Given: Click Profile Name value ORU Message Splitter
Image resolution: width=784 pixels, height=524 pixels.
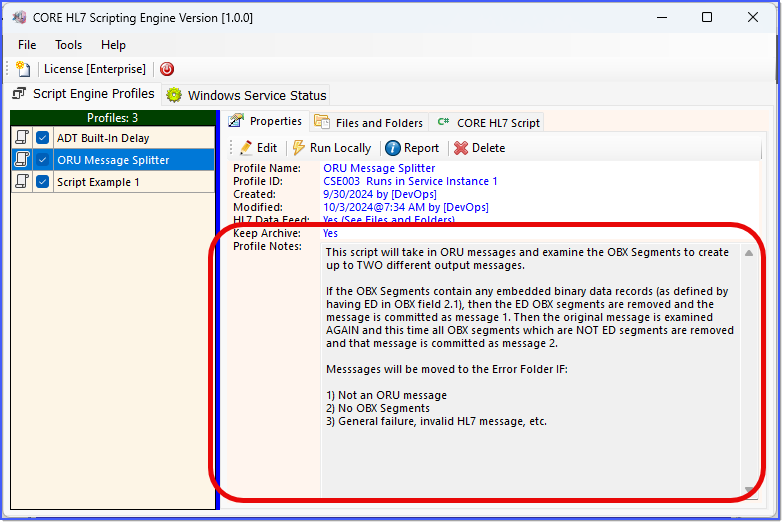Looking at the screenshot, I should (x=379, y=168).
